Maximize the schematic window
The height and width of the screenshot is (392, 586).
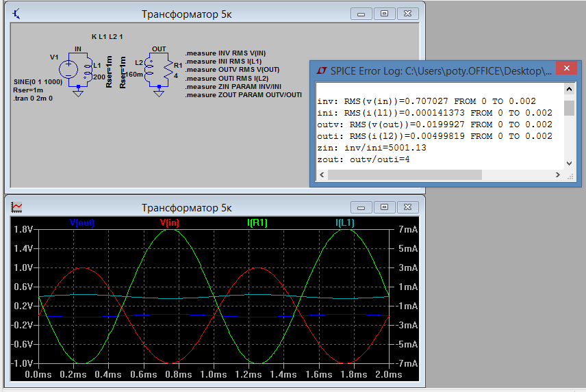(384, 14)
